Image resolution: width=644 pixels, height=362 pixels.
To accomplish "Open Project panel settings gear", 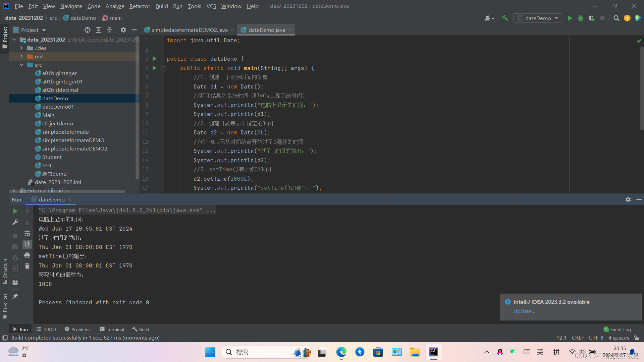I will pyautogui.click(x=123, y=30).
